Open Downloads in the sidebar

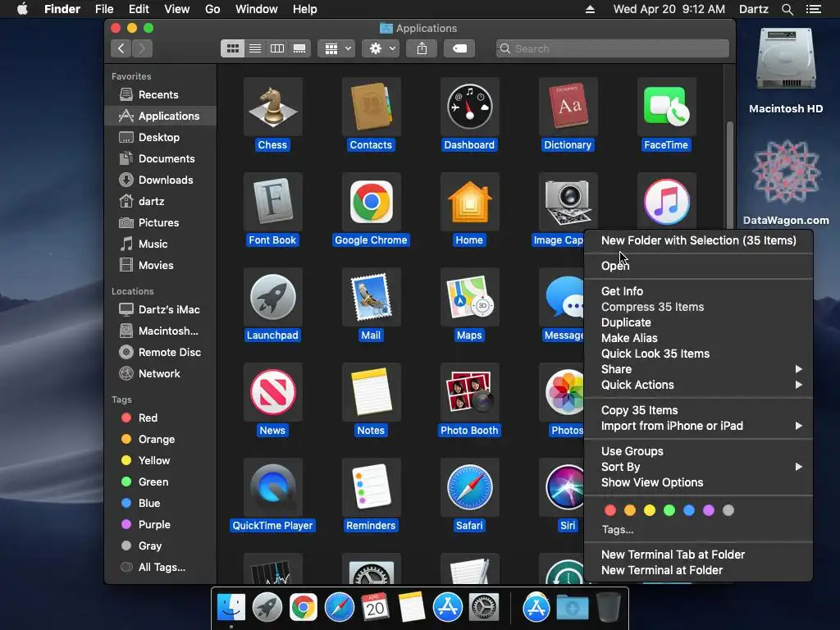(x=161, y=180)
